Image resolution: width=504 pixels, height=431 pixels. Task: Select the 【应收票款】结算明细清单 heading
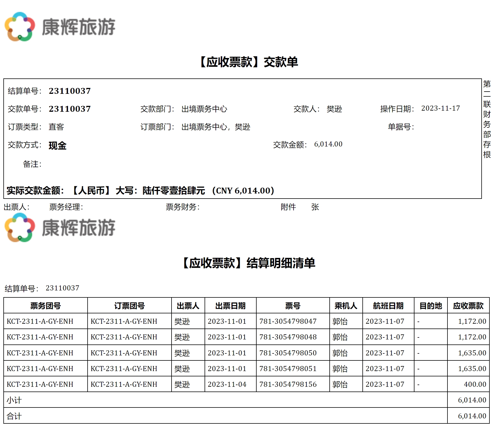248,263
